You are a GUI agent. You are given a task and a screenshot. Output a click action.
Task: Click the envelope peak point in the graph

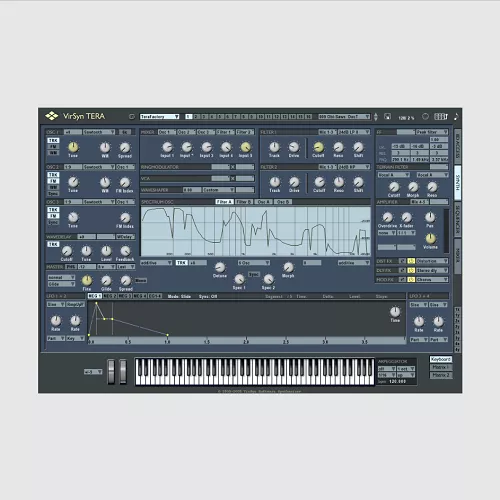96,303
